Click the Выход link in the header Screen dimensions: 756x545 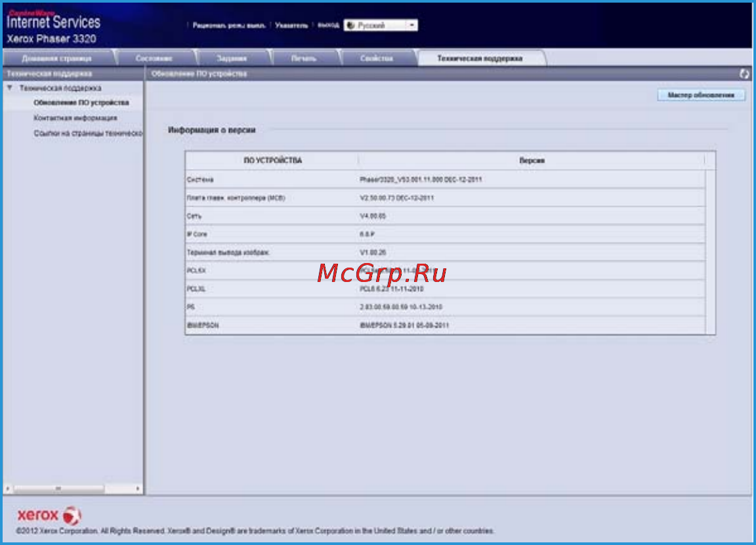click(x=328, y=26)
